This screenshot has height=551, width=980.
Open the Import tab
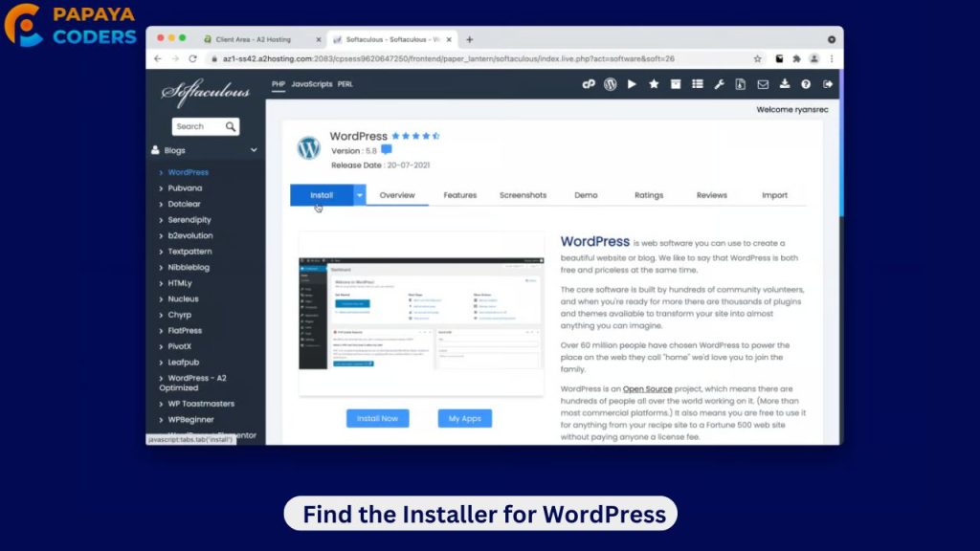tap(774, 195)
